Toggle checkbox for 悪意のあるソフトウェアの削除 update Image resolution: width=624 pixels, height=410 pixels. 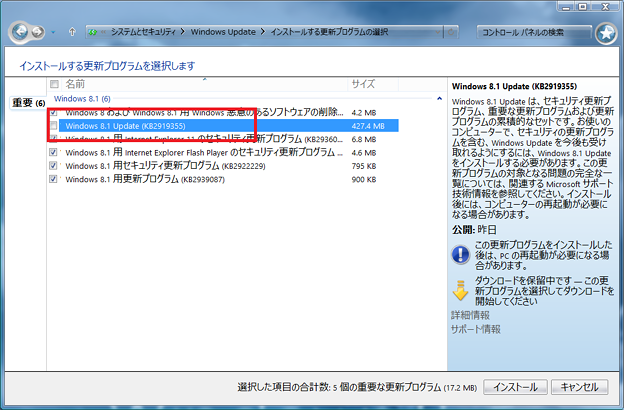[53, 112]
